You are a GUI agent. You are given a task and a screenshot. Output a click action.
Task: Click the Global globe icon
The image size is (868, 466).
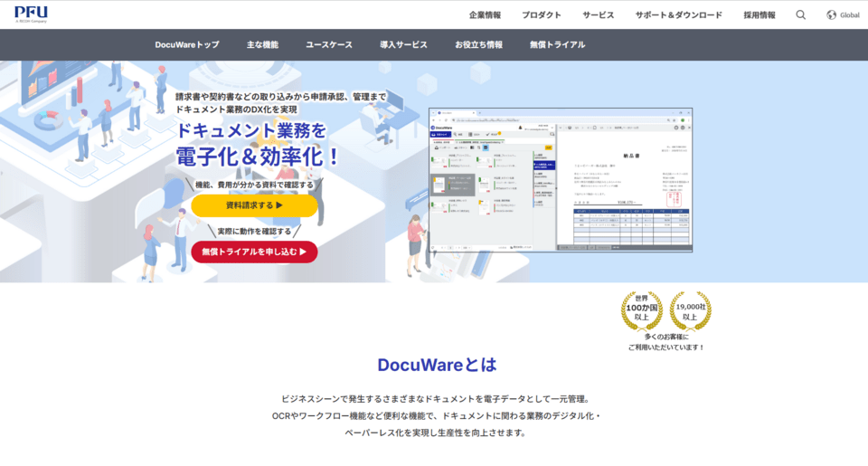click(831, 15)
